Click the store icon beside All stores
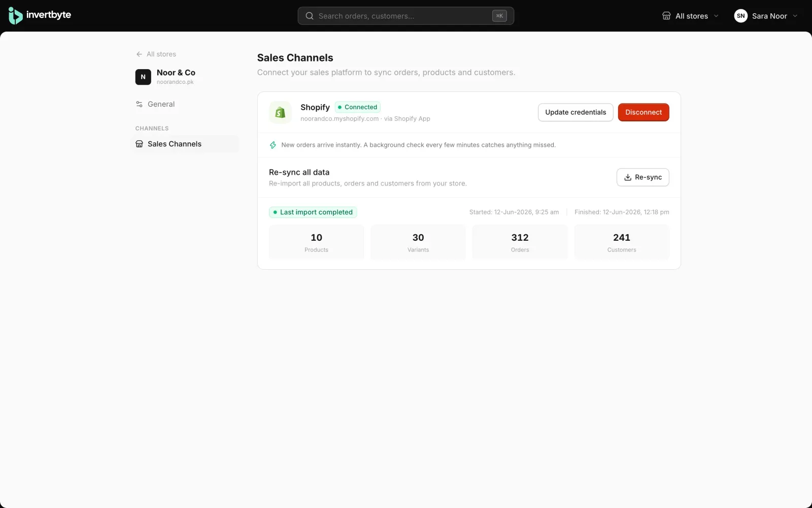Image resolution: width=812 pixels, height=508 pixels. point(666,16)
